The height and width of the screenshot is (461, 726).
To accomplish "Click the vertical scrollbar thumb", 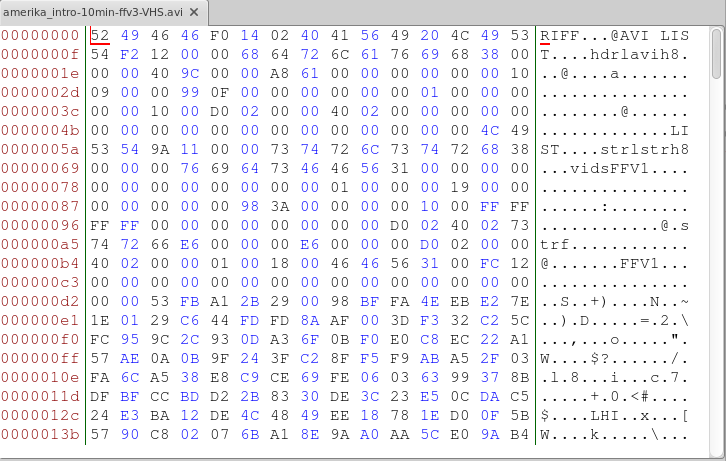I will [717, 53].
